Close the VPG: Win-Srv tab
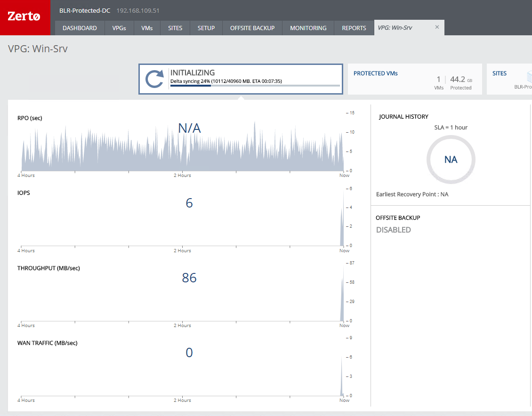532x416 pixels. (x=437, y=27)
